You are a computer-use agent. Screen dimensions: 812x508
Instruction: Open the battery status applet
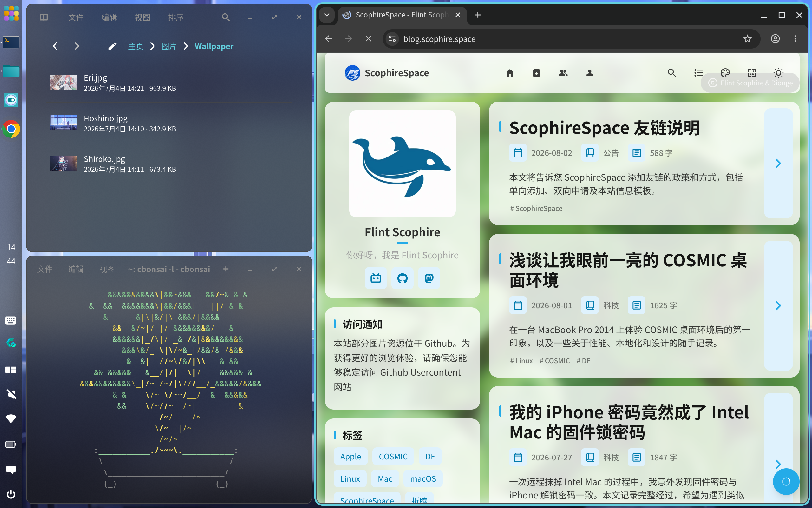pyautogui.click(x=11, y=444)
